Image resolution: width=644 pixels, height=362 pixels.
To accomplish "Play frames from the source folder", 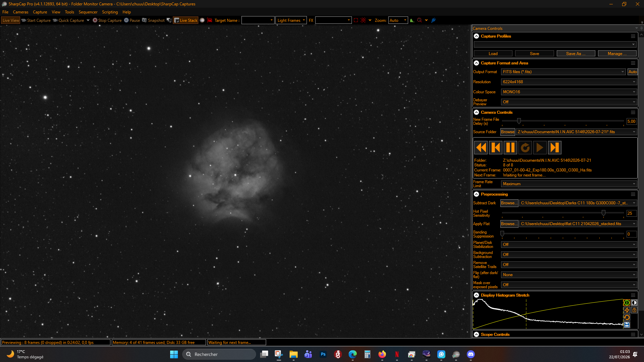I will [x=540, y=148].
